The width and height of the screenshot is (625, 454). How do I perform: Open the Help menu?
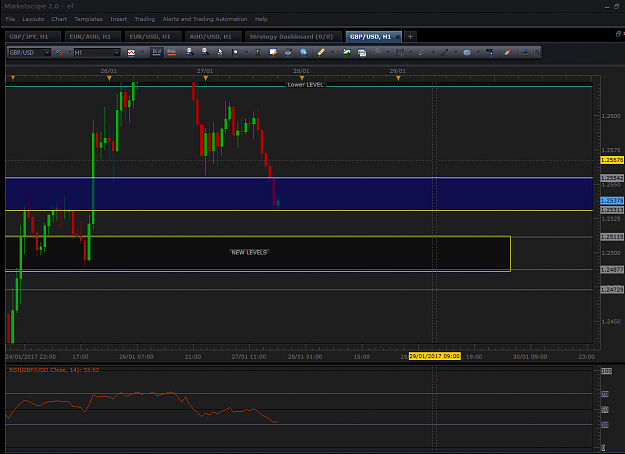pyautogui.click(x=261, y=19)
